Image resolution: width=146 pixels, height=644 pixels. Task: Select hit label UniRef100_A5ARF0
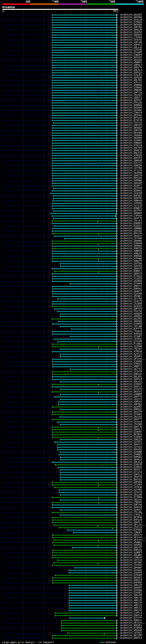[x=131, y=63]
